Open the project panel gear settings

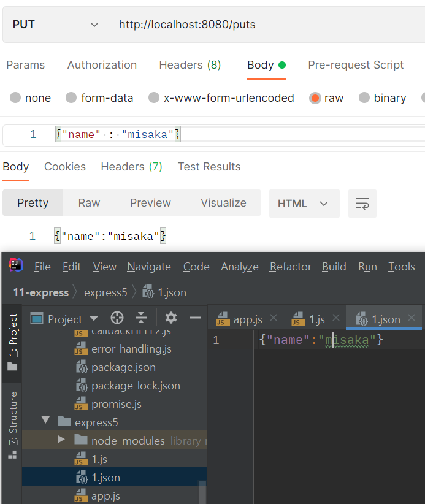tap(171, 318)
